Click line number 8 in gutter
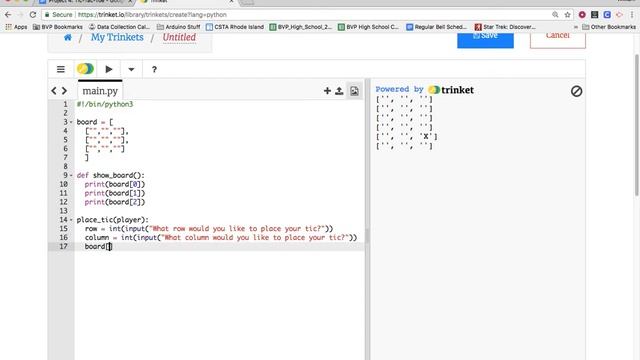The image size is (640, 360). pyautogui.click(x=65, y=167)
